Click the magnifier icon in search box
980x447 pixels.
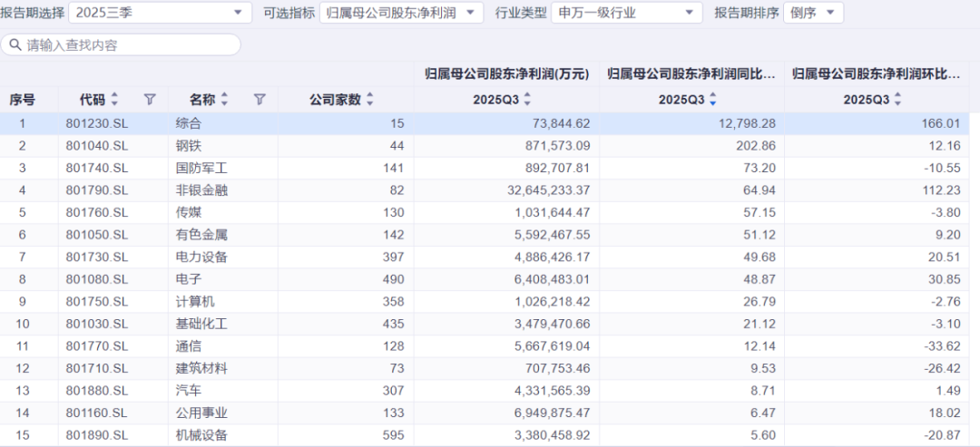[x=15, y=45]
